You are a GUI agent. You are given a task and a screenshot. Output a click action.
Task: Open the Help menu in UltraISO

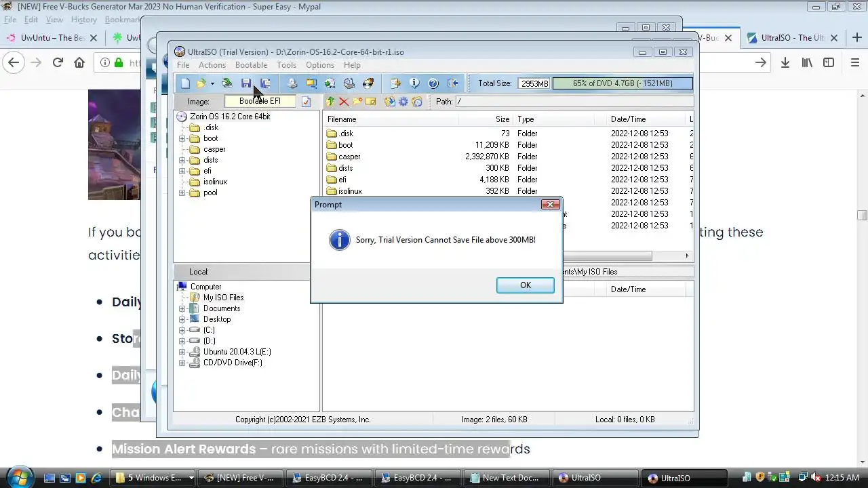(352, 65)
